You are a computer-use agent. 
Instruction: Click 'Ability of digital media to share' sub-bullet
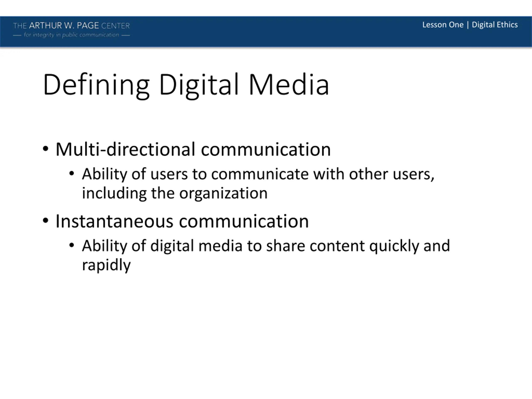[x=266, y=255]
